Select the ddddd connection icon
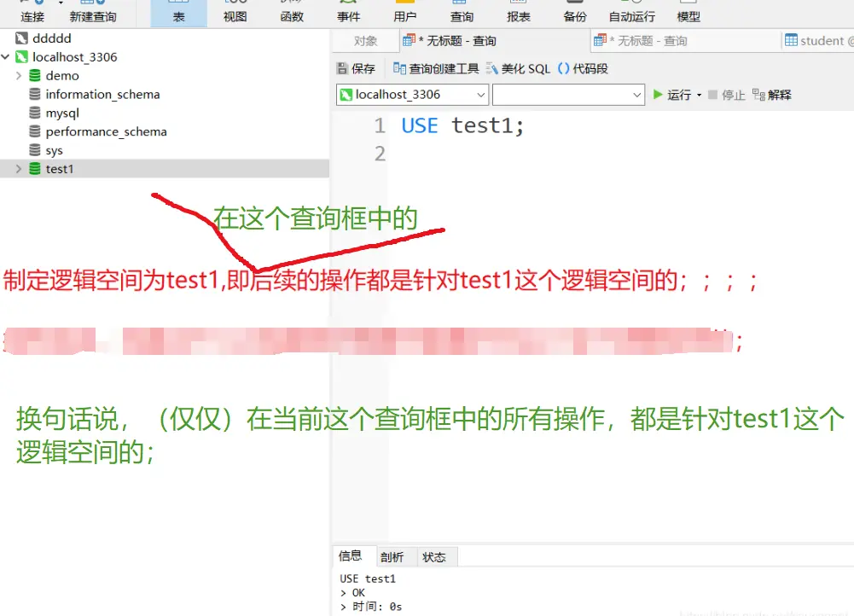 tap(21, 38)
